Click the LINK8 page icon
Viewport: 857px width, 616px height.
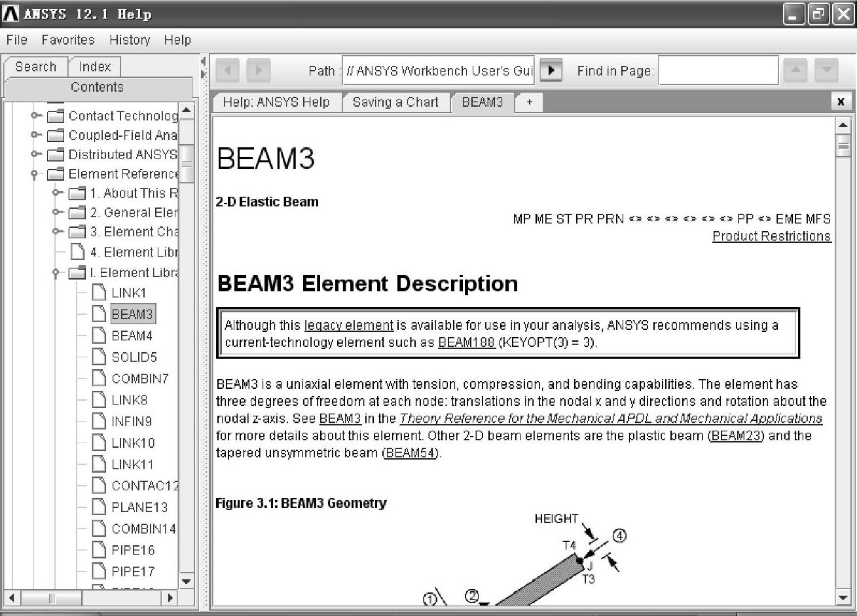tap(99, 400)
